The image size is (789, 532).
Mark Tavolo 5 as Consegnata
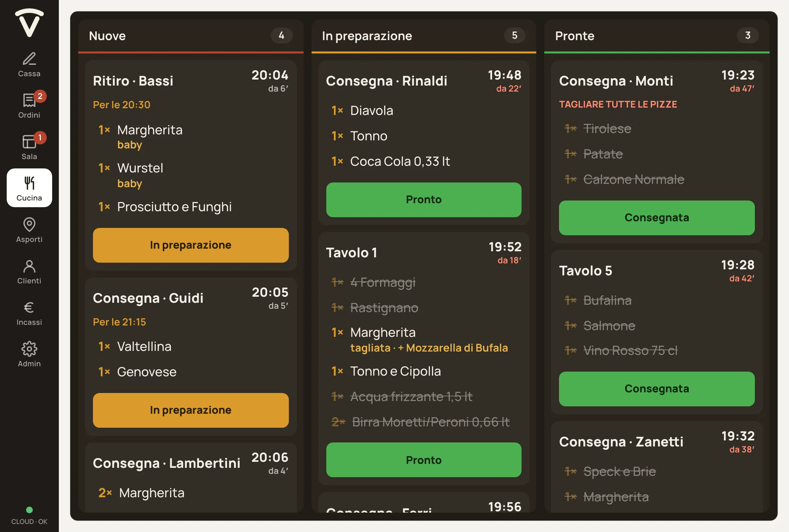tap(657, 389)
